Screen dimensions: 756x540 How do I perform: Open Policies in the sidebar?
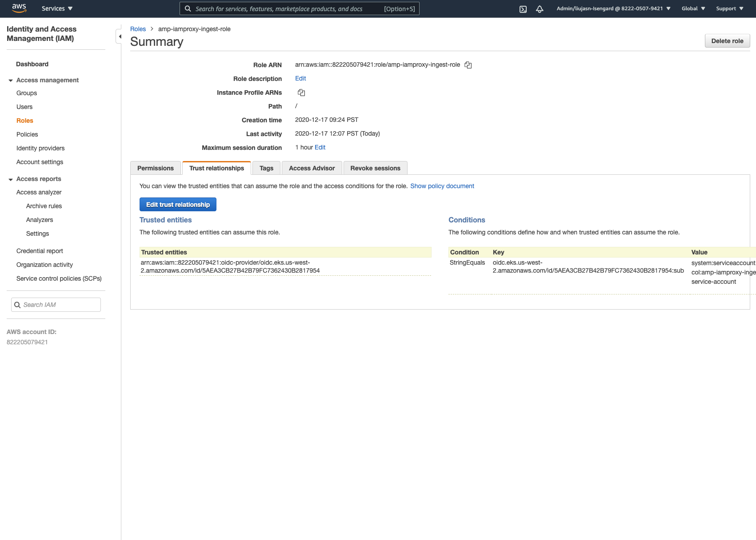pos(27,134)
